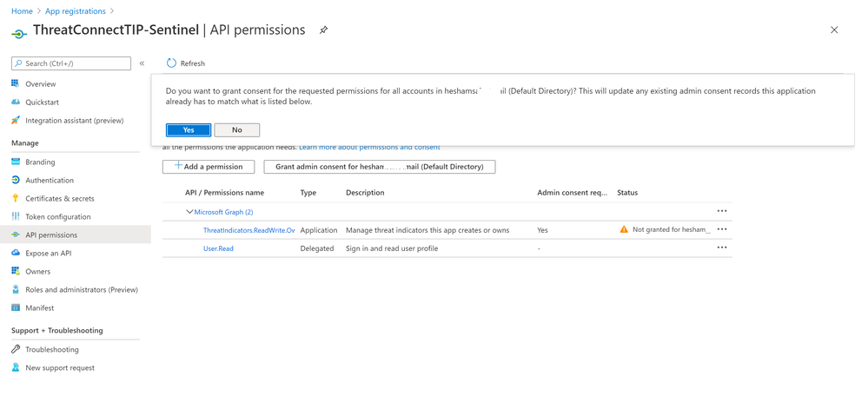This screenshot has width=868, height=397.
Task: Click API / Permissions name column header
Action: coord(224,193)
